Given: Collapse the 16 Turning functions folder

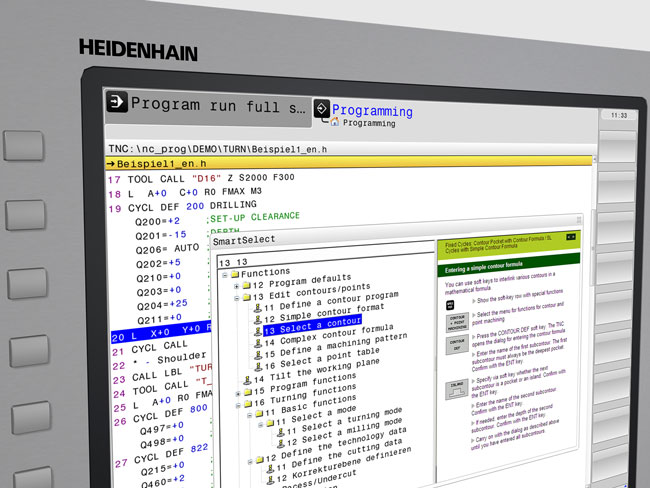Looking at the screenshot, I should point(238,405).
